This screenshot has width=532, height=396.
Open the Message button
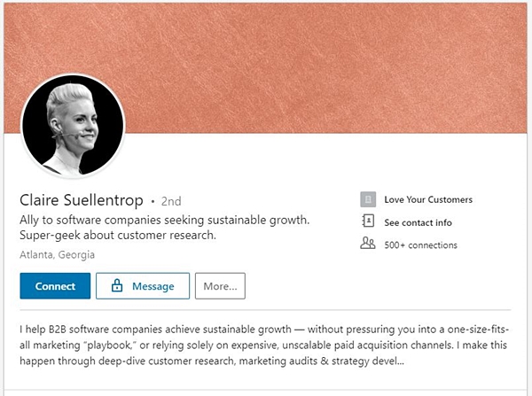coord(143,286)
